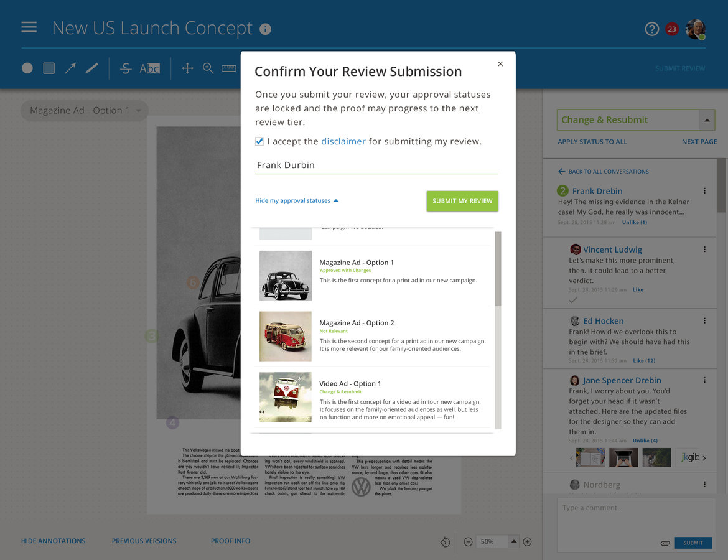Open options menu for Vincent Ludwig comment
The height and width of the screenshot is (560, 728).
pyautogui.click(x=704, y=250)
